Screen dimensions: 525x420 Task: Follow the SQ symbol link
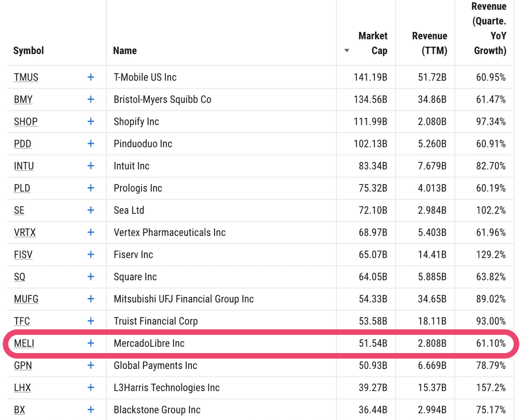19,277
